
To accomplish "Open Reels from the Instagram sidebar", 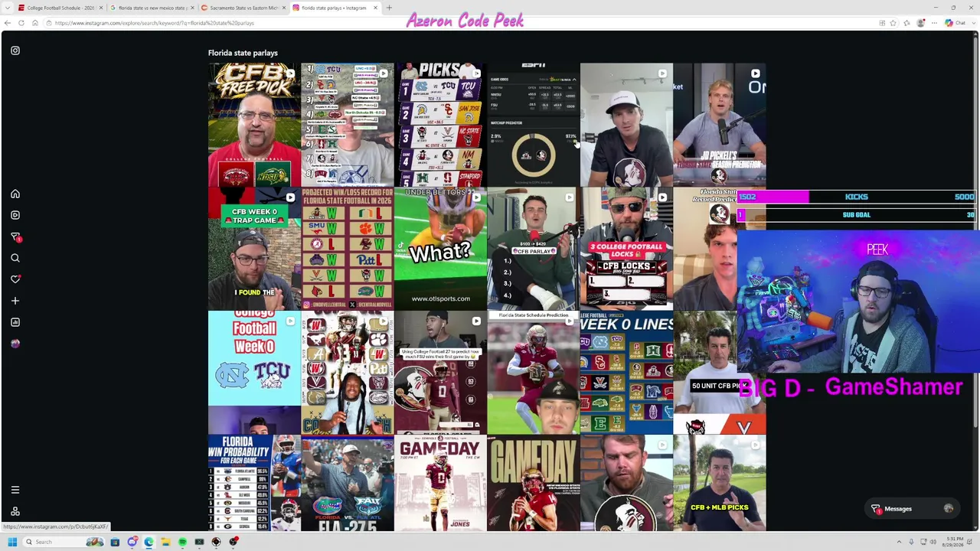I will coord(15,215).
